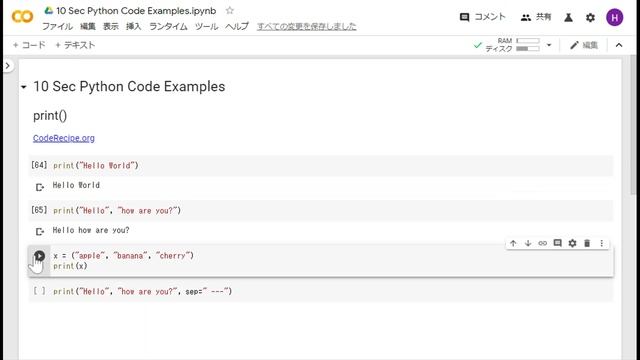Move the cell down with the arrow icon
The width and height of the screenshot is (640, 360).
(528, 243)
